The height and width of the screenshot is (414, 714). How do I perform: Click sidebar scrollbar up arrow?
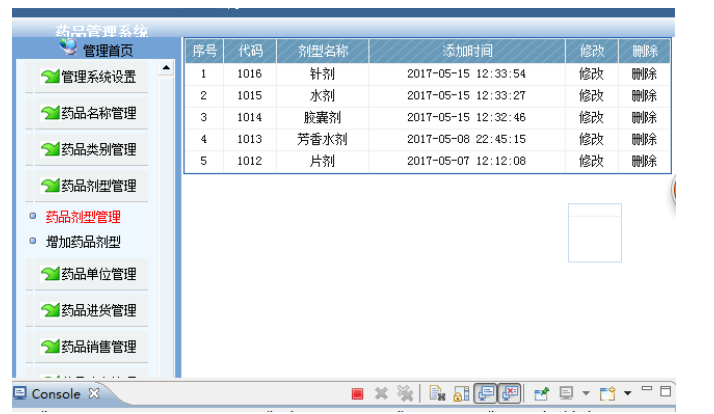[x=166, y=68]
